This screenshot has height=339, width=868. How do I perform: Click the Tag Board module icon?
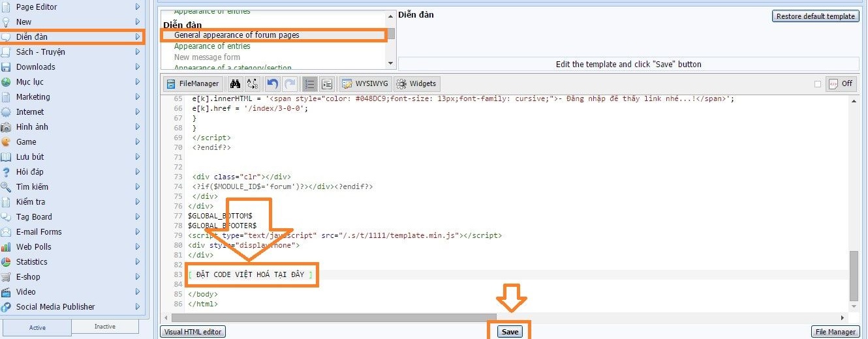(6, 216)
